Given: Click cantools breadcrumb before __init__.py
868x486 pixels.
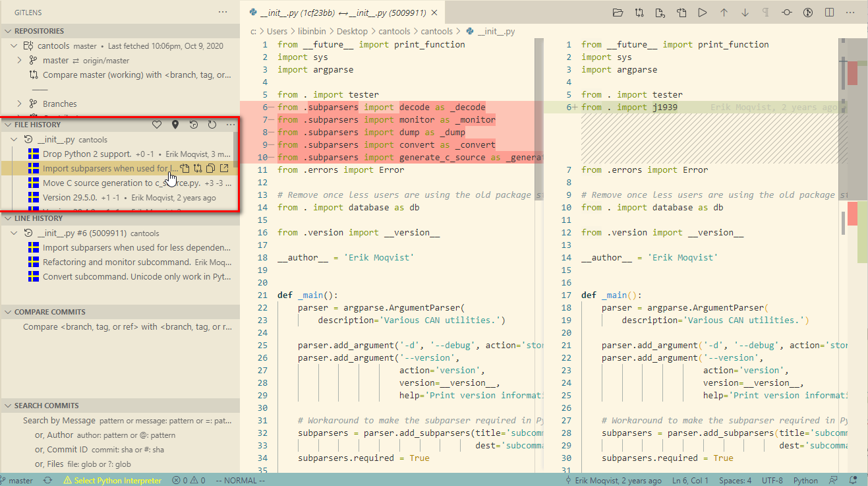Looking at the screenshot, I should point(437,31).
